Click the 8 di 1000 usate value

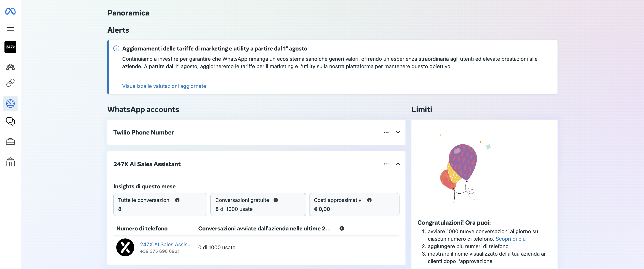click(x=234, y=209)
